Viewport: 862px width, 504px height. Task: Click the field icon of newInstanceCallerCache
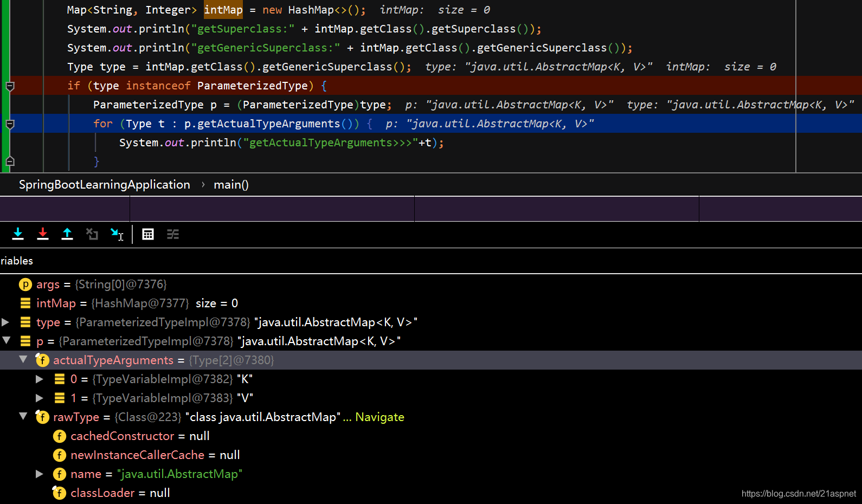tap(60, 455)
